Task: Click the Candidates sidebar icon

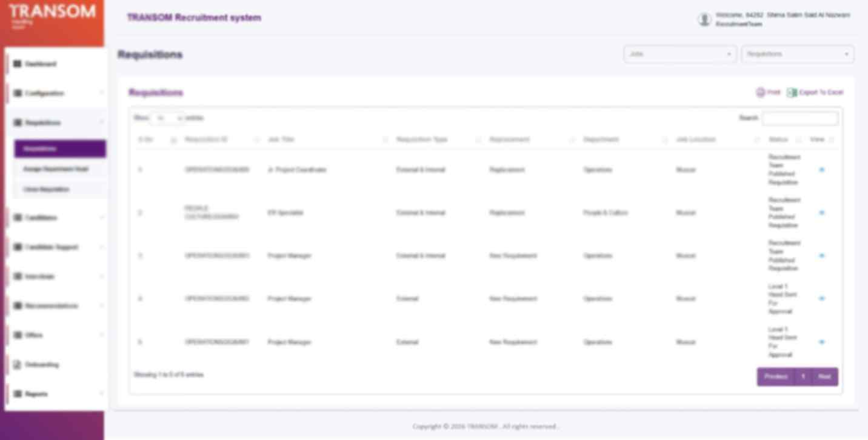Action: [x=18, y=218]
